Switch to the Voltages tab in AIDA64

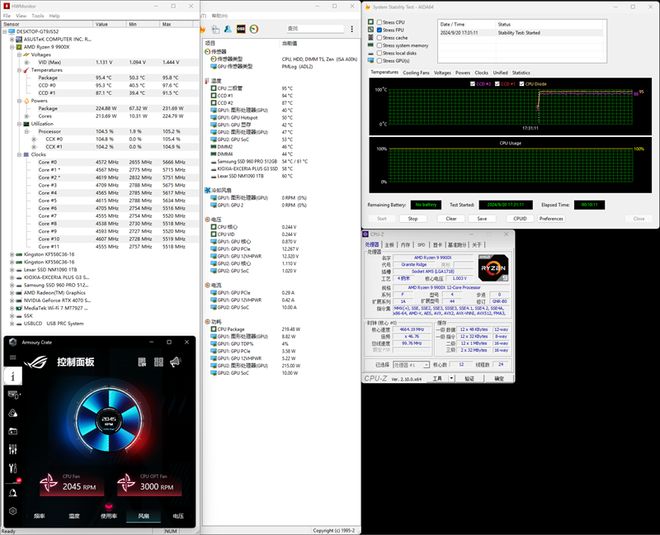click(442, 73)
